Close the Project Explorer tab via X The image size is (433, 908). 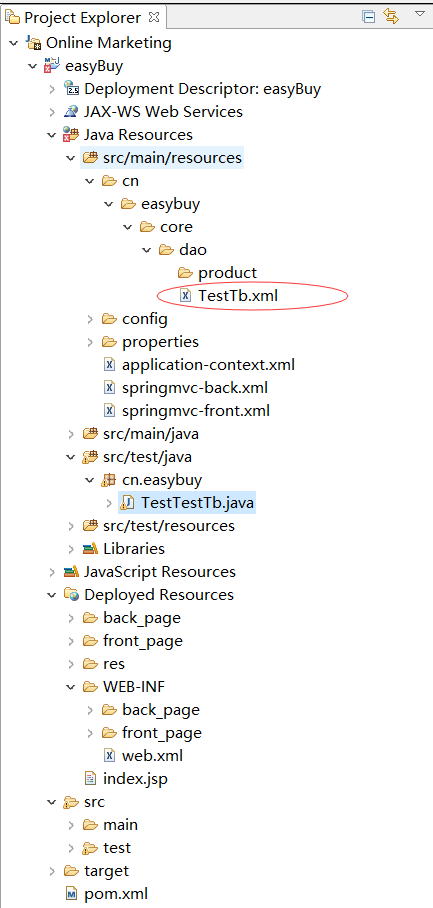pos(154,17)
